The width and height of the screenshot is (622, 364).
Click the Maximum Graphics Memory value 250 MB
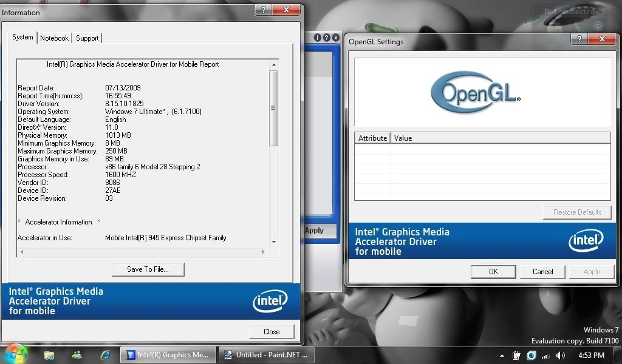(x=116, y=151)
